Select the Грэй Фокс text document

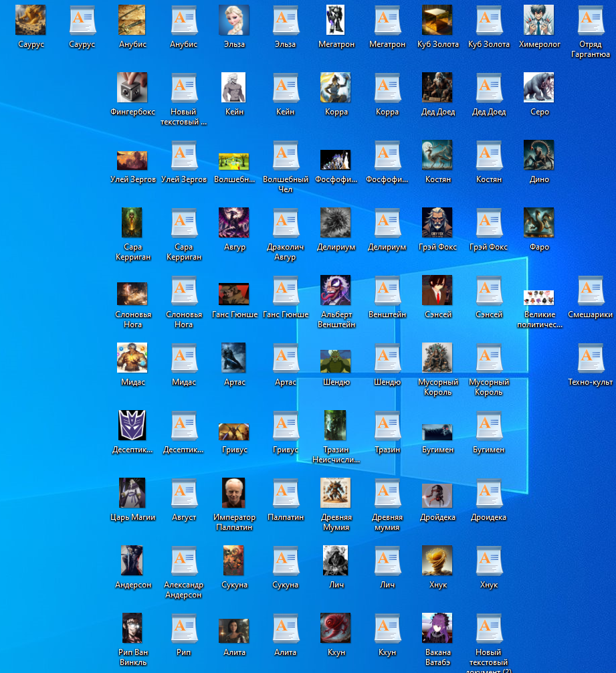pyautogui.click(x=489, y=223)
